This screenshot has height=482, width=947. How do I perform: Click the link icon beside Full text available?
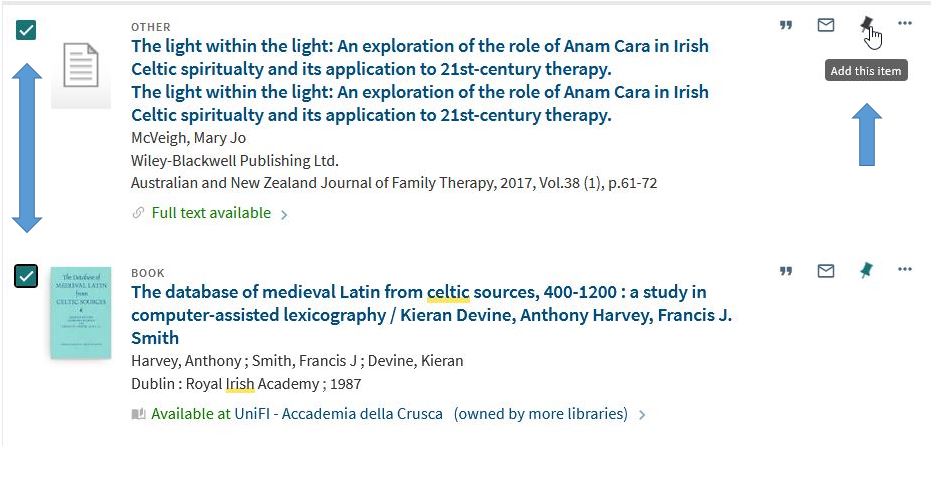139,213
